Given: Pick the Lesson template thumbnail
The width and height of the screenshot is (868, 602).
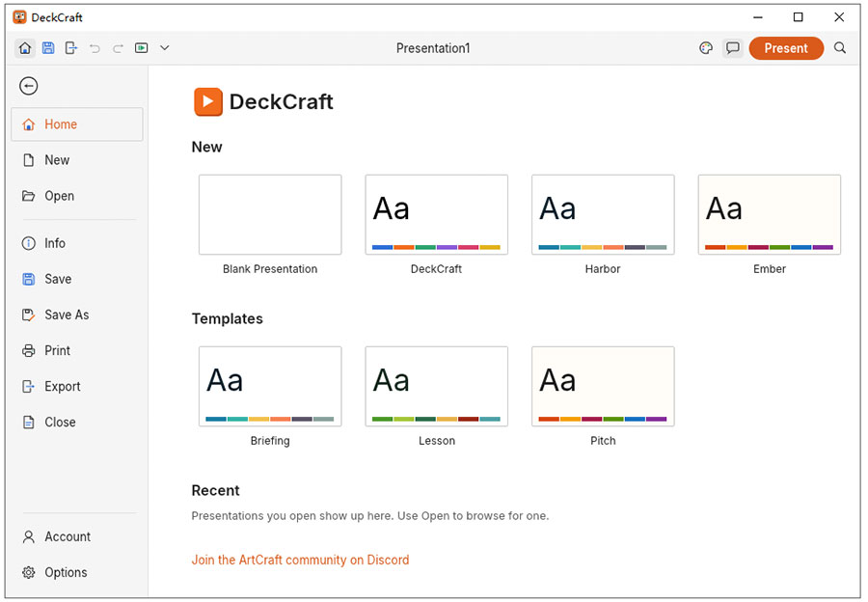Looking at the screenshot, I should pos(436,387).
